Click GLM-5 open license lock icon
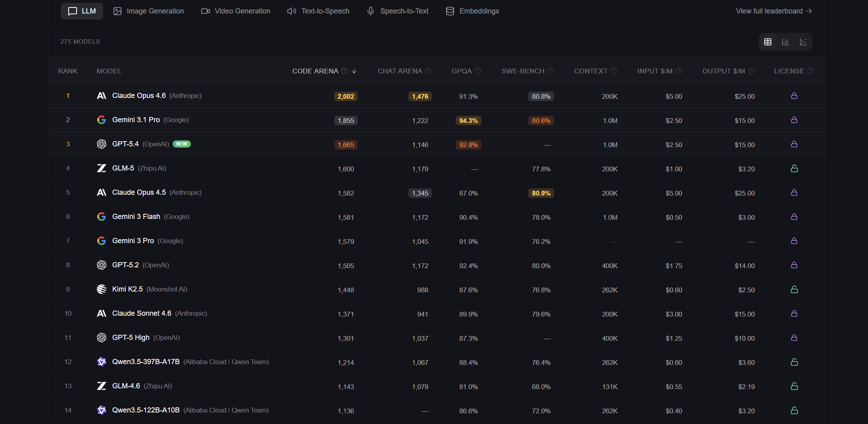Viewport: 868px width, 424px height. (794, 168)
